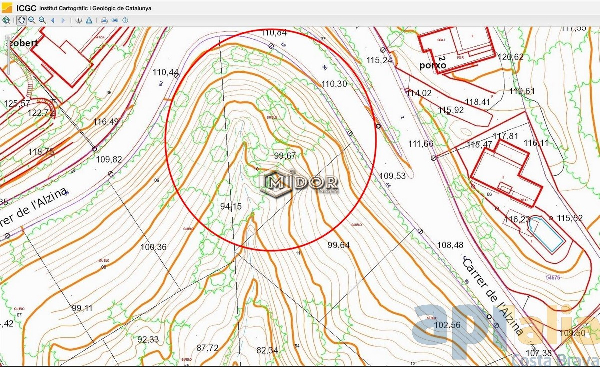Click the print map icon
600x367 pixels.
pyautogui.click(x=104, y=21)
